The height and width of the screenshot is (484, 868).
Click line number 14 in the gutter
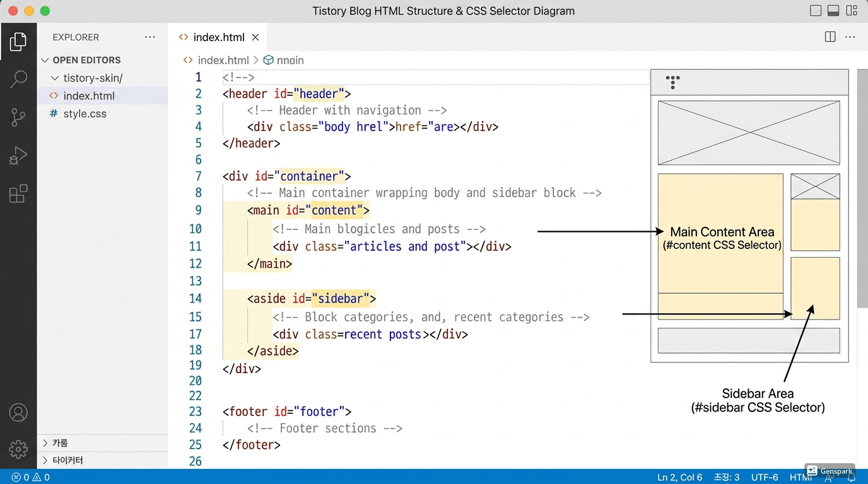[196, 298]
